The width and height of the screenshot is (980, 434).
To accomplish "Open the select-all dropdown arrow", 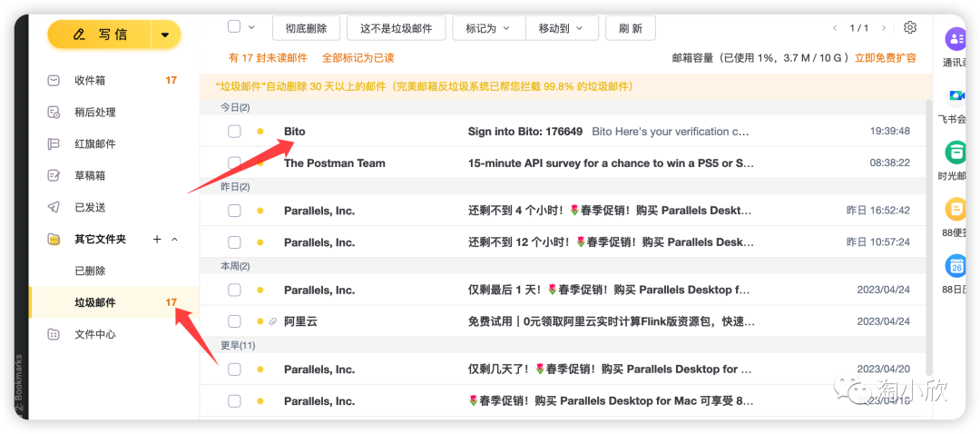I will click(252, 27).
